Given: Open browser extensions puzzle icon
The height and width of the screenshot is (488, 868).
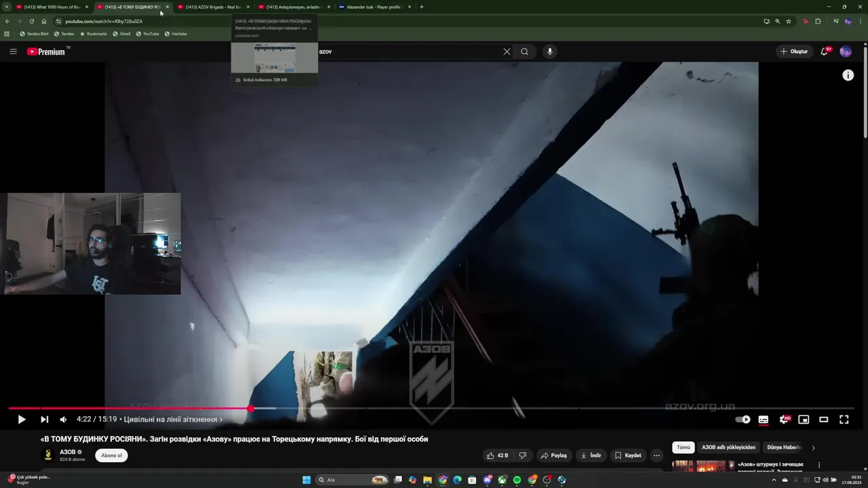Looking at the screenshot, I should [818, 21].
